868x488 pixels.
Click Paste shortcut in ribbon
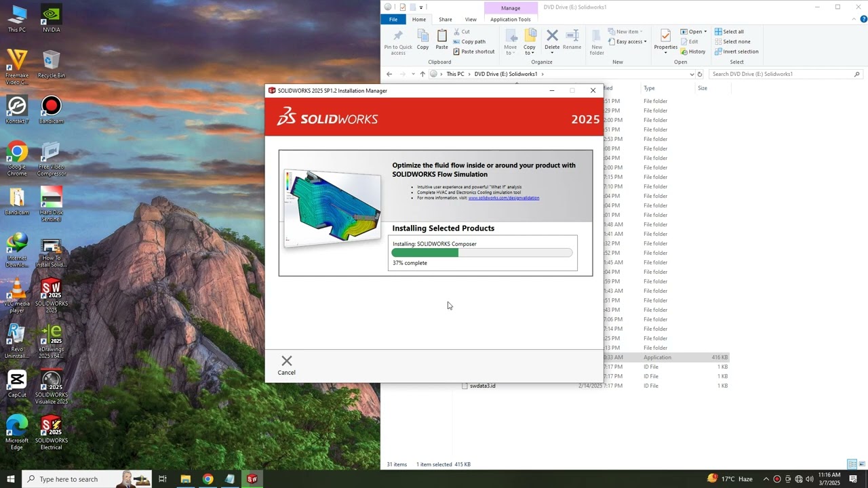[x=473, y=52]
